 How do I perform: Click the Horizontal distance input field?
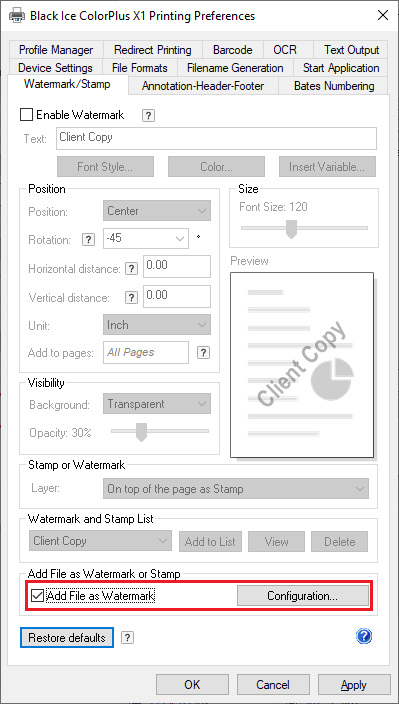click(177, 267)
